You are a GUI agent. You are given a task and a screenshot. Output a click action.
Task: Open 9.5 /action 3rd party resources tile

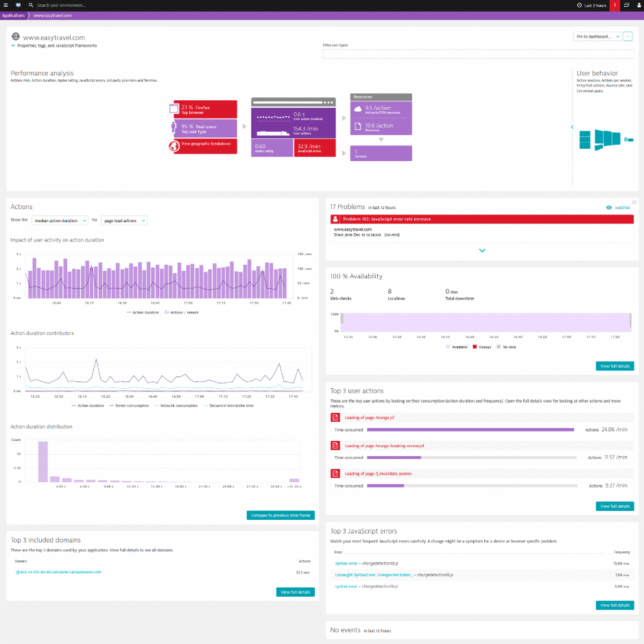381,110
